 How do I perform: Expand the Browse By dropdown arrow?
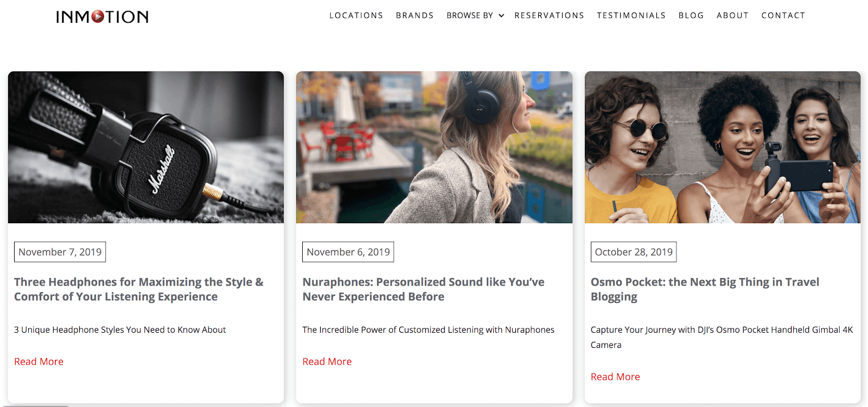pos(501,16)
